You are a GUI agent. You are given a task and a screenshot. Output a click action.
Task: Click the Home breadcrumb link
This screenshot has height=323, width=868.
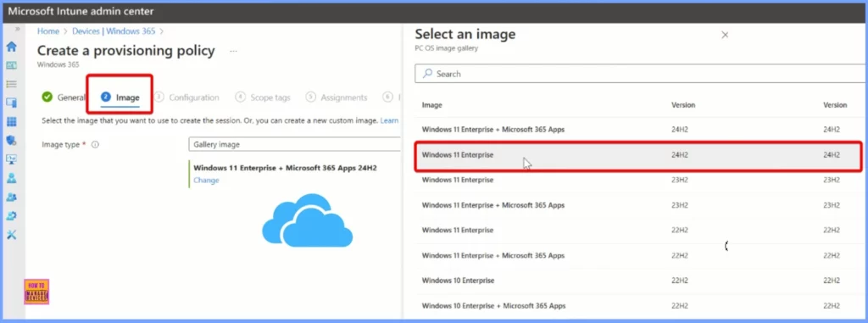coord(48,31)
